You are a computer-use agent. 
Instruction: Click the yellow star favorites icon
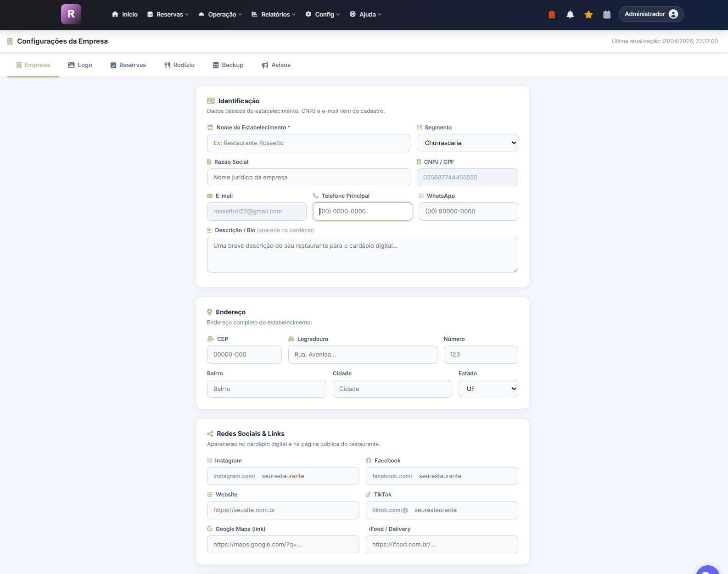coord(588,15)
